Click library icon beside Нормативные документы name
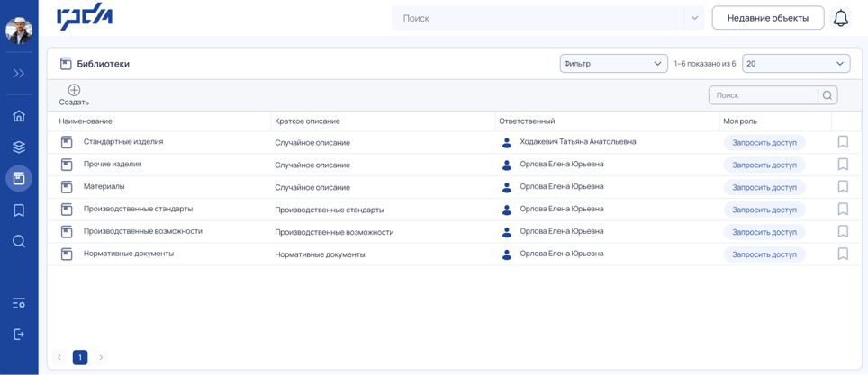868x375 pixels. click(67, 254)
